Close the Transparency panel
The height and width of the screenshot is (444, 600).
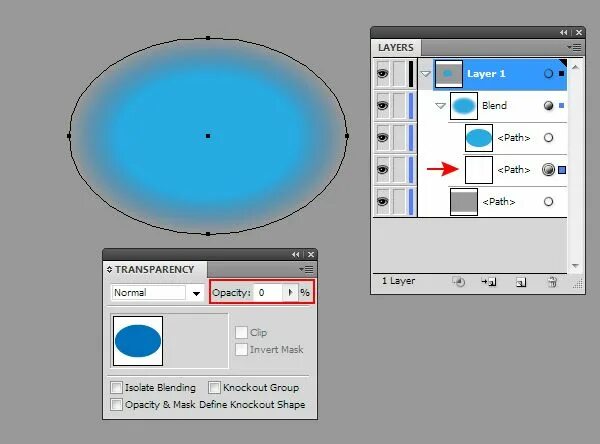(x=311, y=255)
